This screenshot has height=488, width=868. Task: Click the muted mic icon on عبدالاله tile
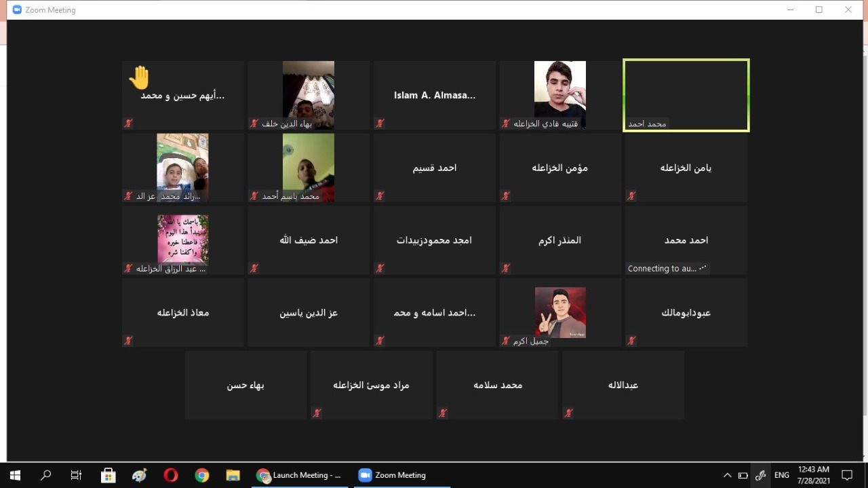click(x=568, y=413)
